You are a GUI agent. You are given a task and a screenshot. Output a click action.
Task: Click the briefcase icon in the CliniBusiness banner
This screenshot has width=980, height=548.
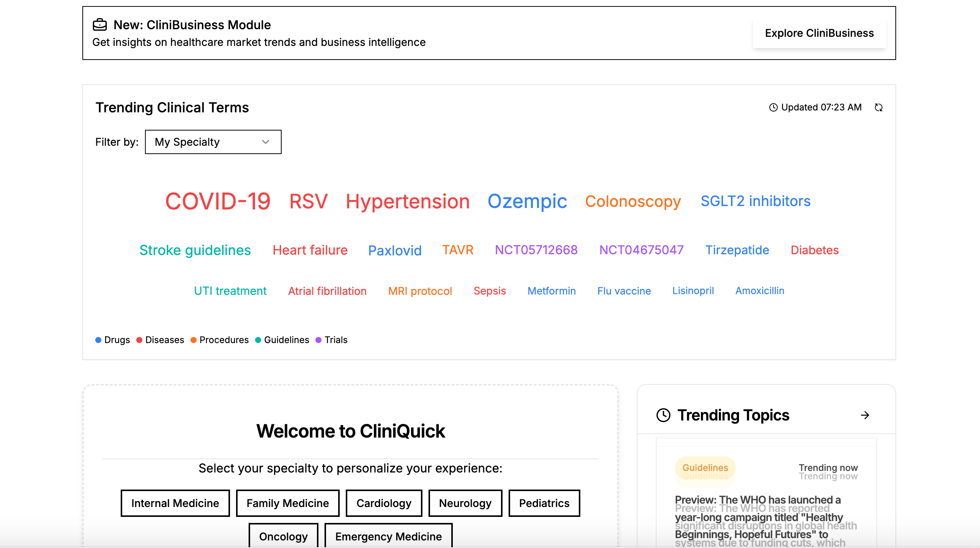tap(100, 25)
